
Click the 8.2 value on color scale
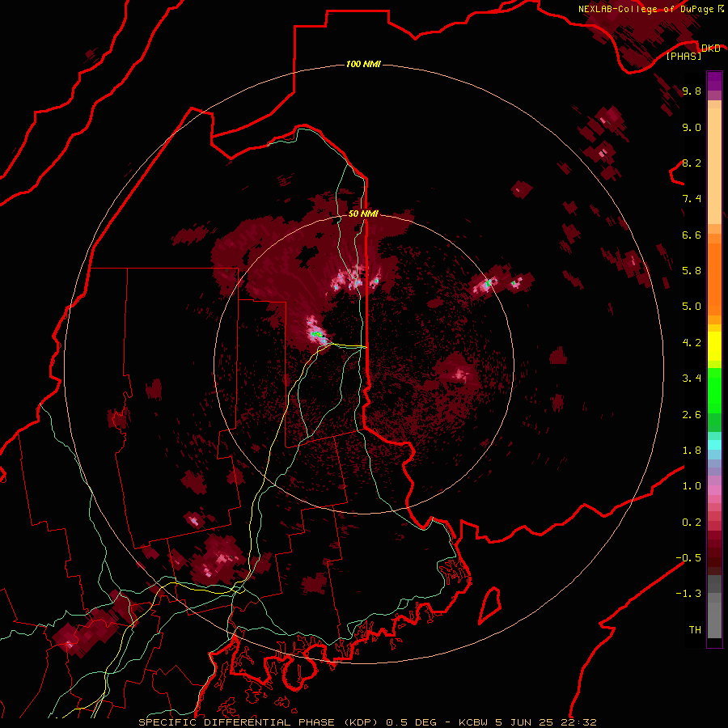[692, 163]
